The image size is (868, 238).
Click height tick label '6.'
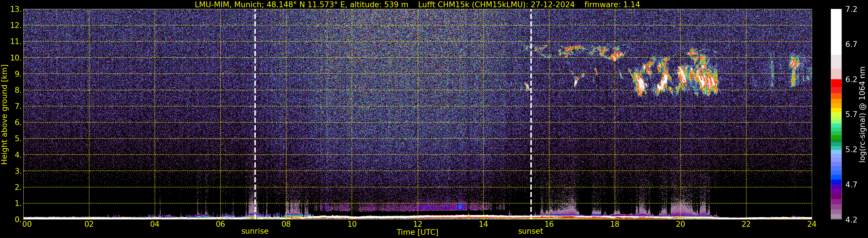18,123
